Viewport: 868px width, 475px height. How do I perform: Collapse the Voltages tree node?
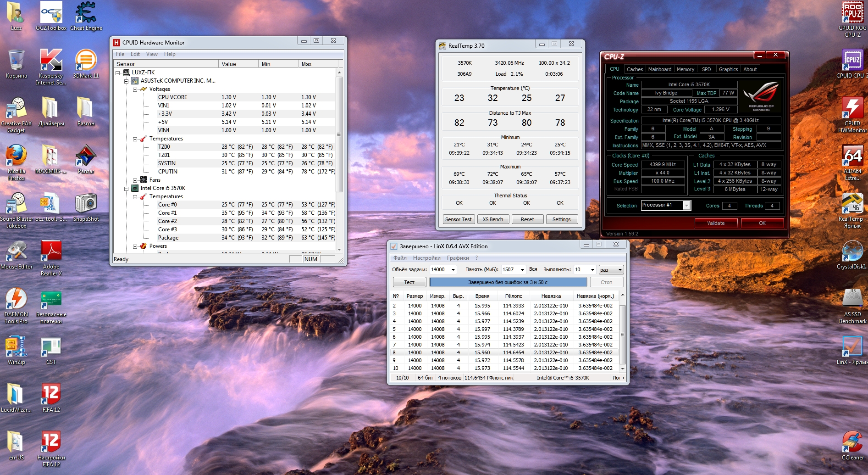(x=135, y=89)
